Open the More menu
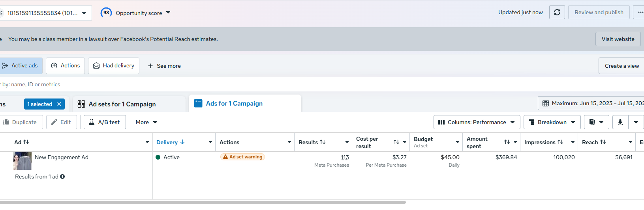The height and width of the screenshot is (210, 644). [146, 122]
